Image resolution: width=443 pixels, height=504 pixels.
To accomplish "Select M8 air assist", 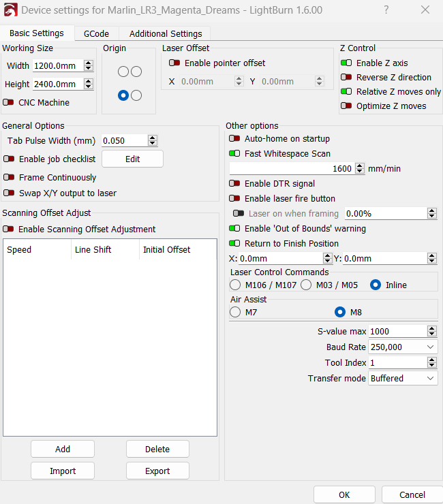I will 340,312.
